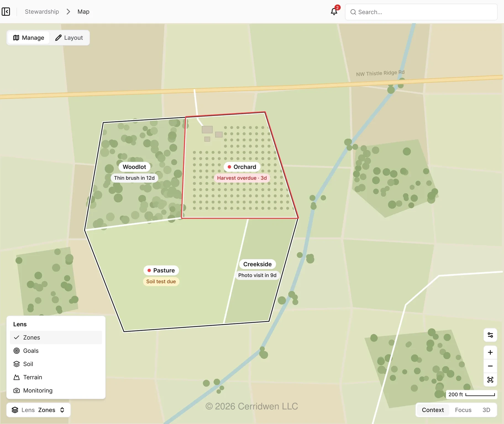
Task: Switch to Layout mode
Action: coord(69,38)
